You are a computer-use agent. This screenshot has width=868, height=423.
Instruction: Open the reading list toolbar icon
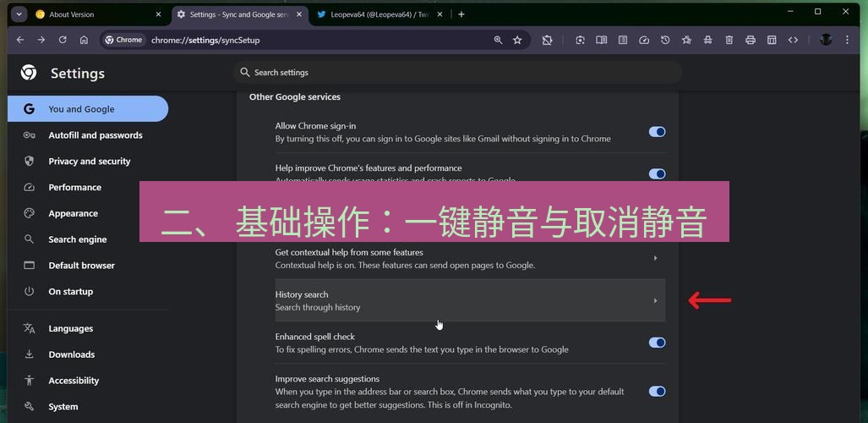[623, 40]
